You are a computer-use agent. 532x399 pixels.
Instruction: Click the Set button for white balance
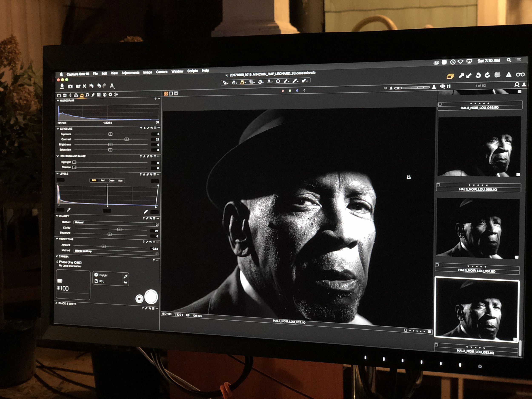click(125, 282)
